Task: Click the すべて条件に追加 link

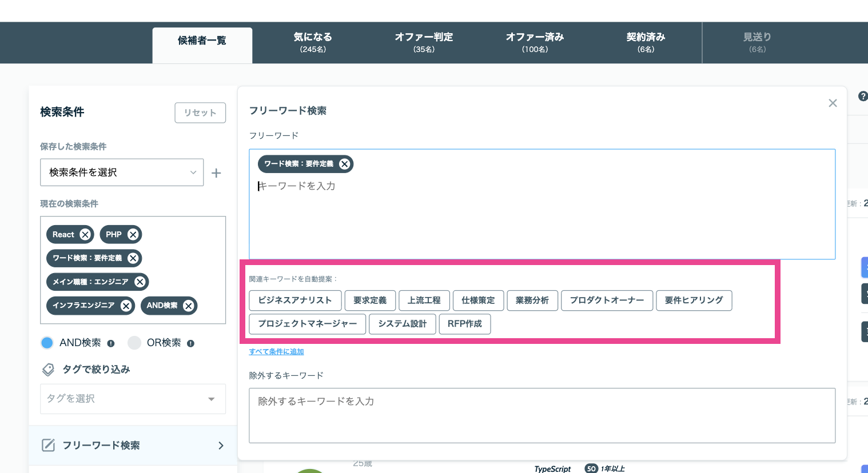Action: (276, 352)
